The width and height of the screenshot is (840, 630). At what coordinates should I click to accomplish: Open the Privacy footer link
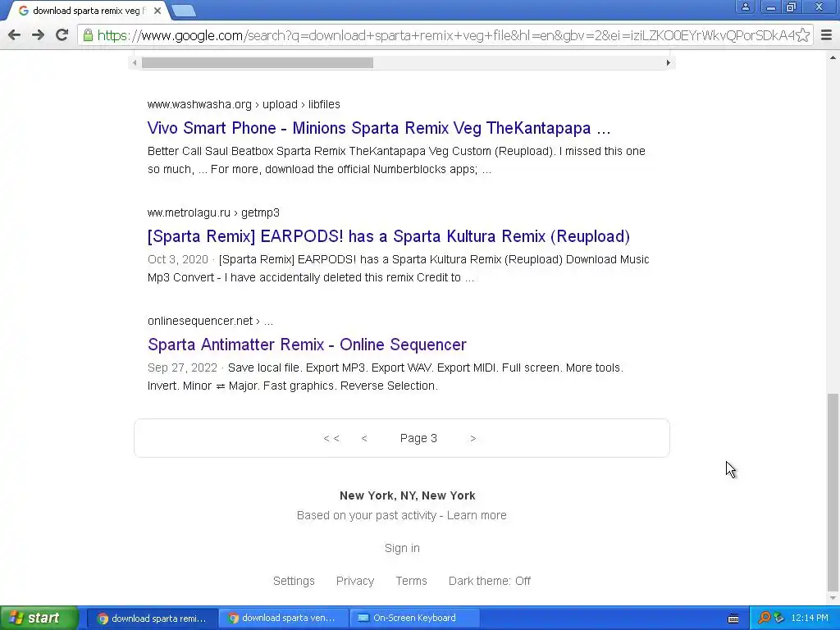tap(355, 581)
